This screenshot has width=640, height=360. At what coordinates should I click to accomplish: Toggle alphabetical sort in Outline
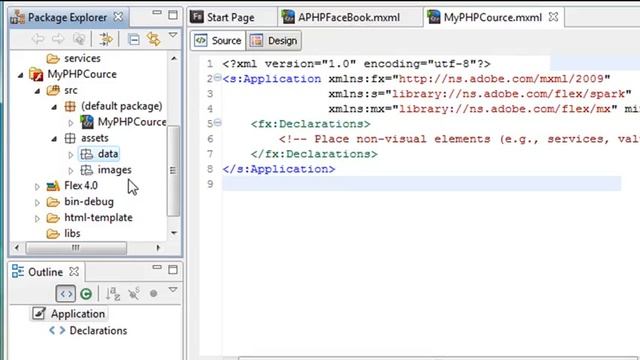point(113,294)
